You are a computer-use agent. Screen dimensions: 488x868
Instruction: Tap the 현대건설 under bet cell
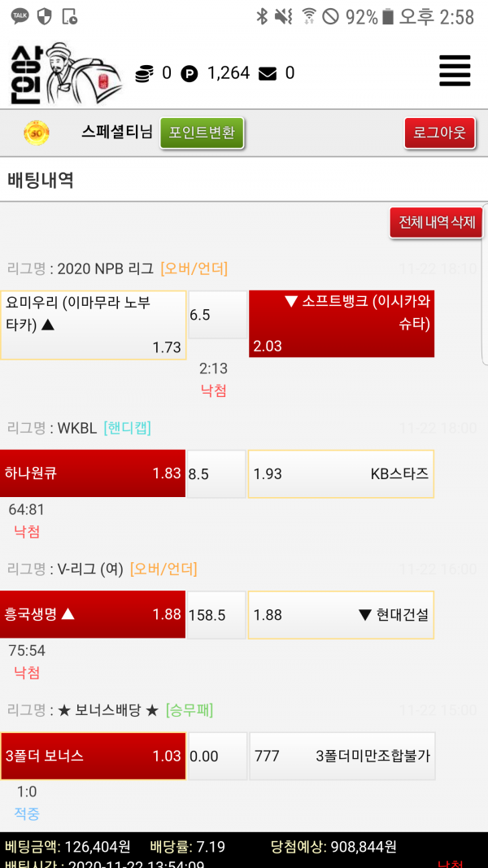click(341, 614)
